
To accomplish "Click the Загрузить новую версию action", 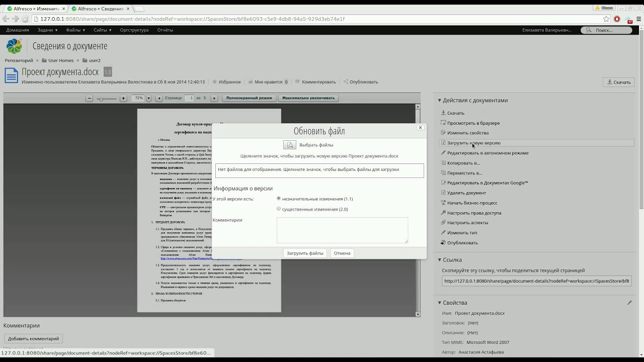I will 473,143.
